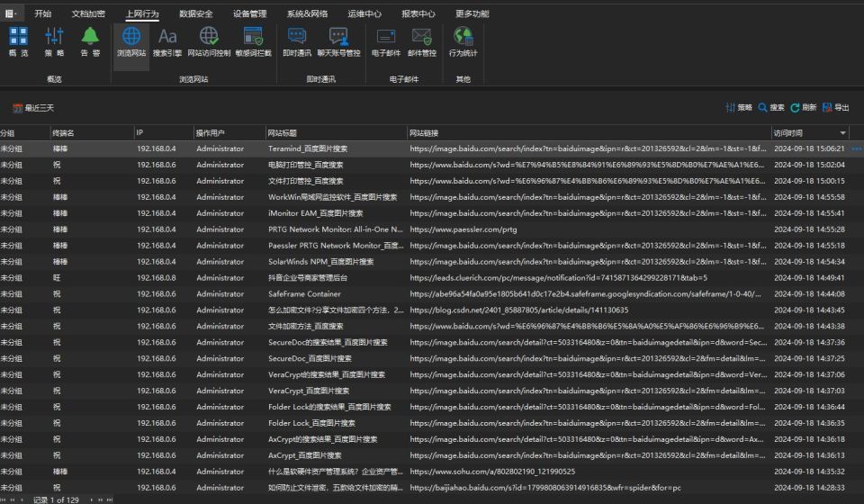Select the PRTG Network Monitor paessler.com row
Image resolution: width=864 pixels, height=504 pixels.
(424, 229)
